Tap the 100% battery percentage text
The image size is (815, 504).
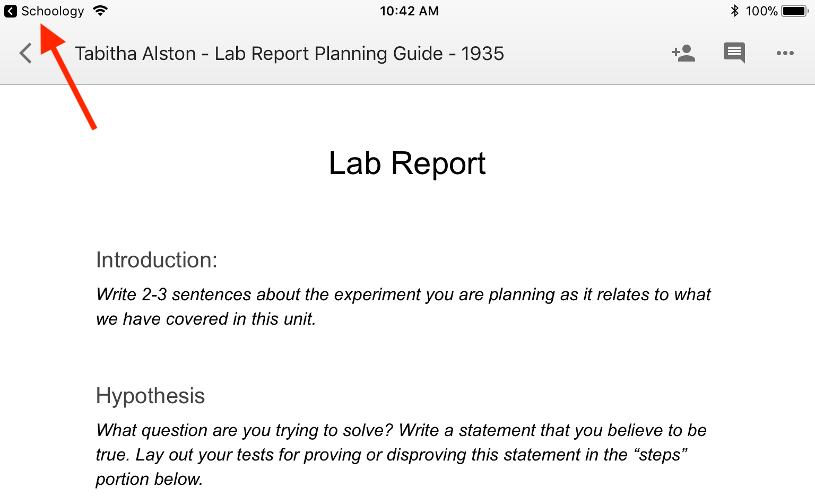(x=761, y=11)
